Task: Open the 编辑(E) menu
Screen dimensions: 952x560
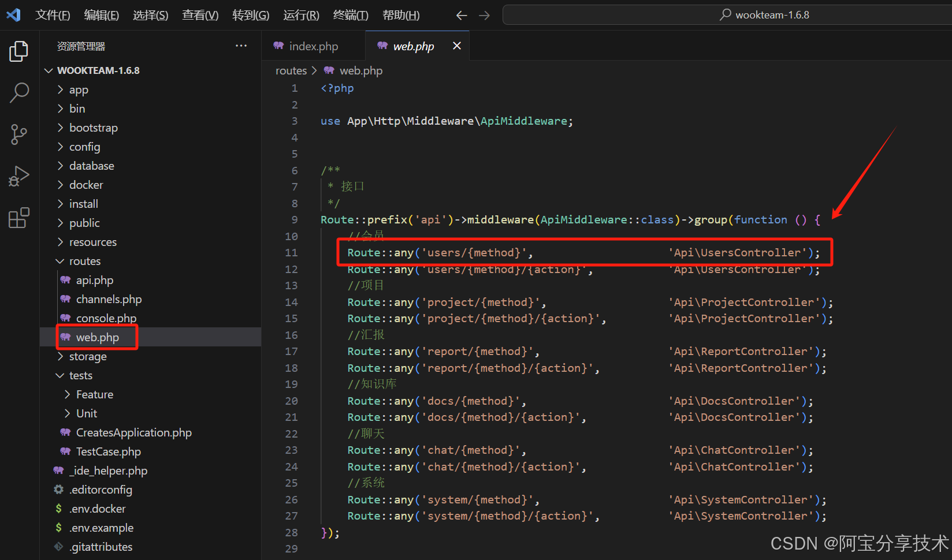Action: pos(102,15)
